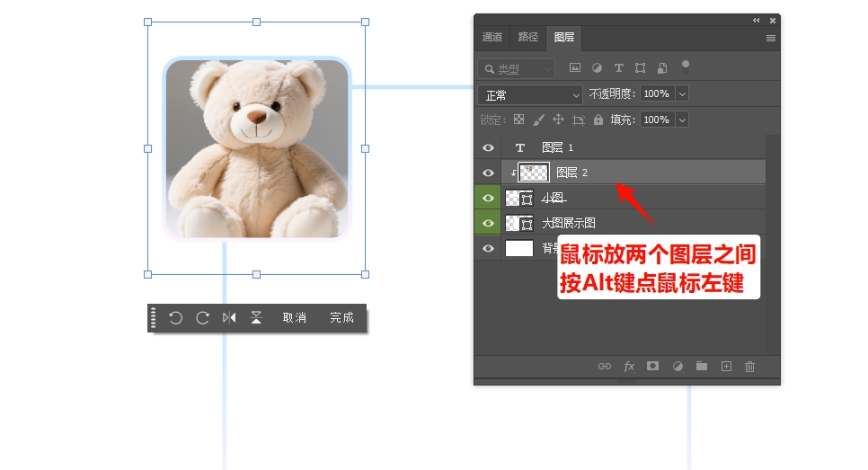Flip image horizontally using transform bar icon
The height and width of the screenshot is (470, 868).
229,317
